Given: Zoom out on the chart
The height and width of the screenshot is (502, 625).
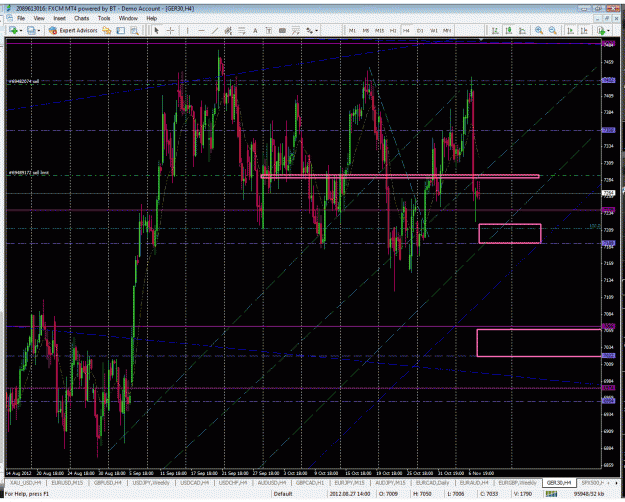Looking at the screenshot, I should 552,30.
